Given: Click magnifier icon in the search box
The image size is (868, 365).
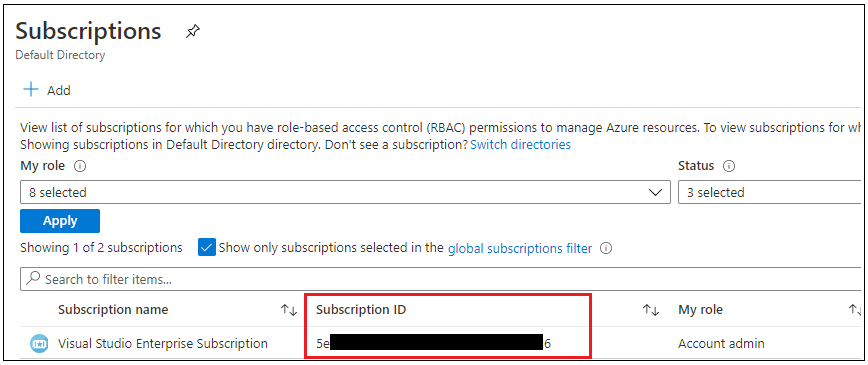Looking at the screenshot, I should coord(33,279).
